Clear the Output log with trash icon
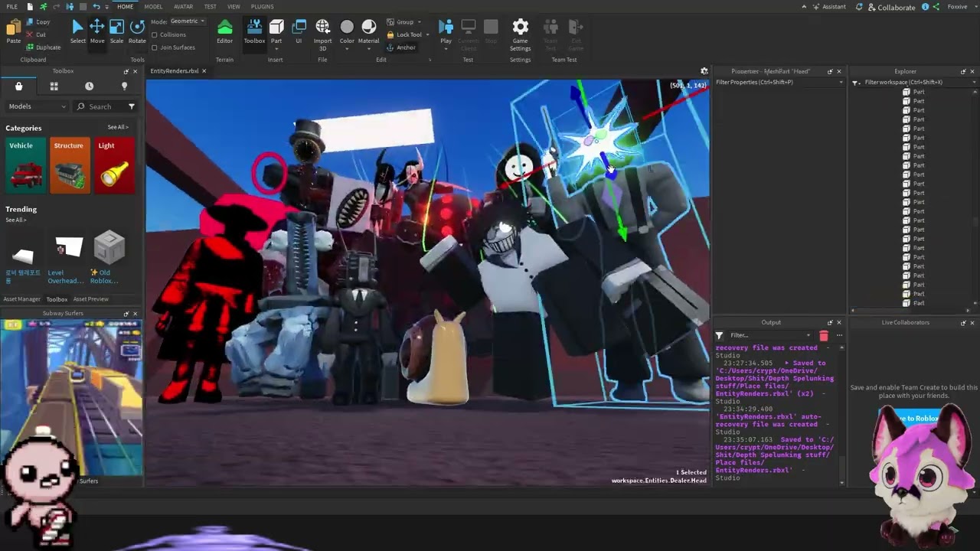The height and width of the screenshot is (551, 980). pos(824,335)
